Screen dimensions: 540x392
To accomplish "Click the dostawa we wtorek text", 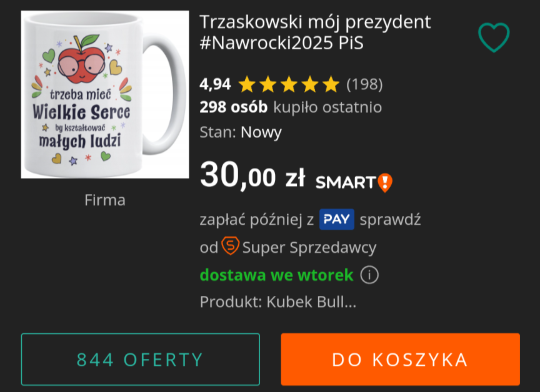I will [276, 275].
